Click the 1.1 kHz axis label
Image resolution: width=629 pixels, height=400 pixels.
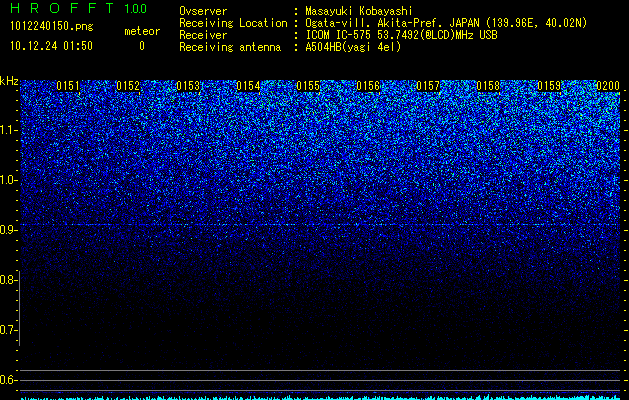click(x=8, y=130)
